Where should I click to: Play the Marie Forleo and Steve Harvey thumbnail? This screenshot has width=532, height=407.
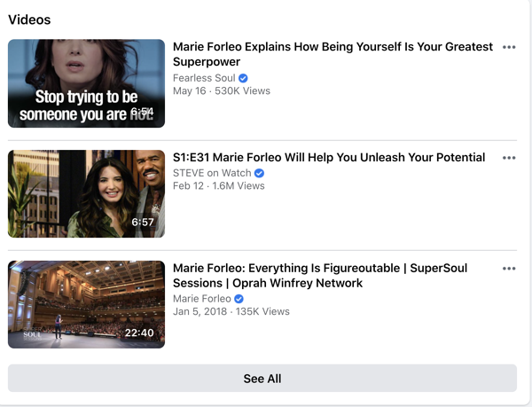87,193
